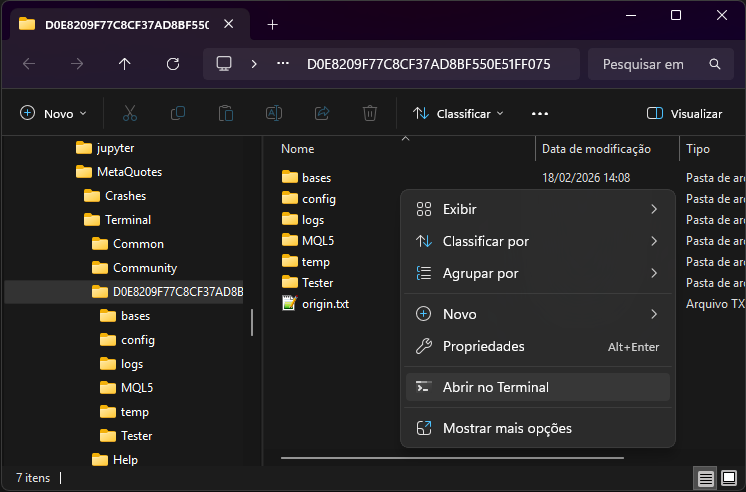The height and width of the screenshot is (492, 746).
Task: Show hidden path with address bar ellipsis
Action: pyautogui.click(x=283, y=63)
